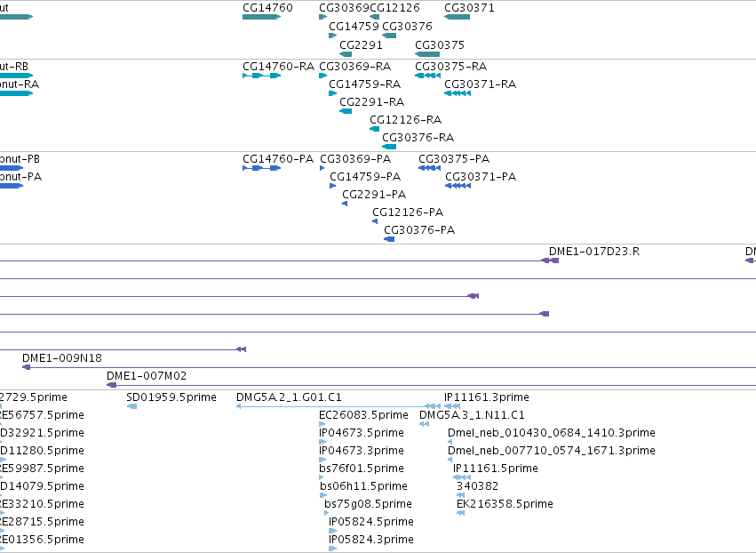The width and height of the screenshot is (756, 553).
Task: Select the DME1-009N18 clone arrow end
Action: tap(26, 367)
